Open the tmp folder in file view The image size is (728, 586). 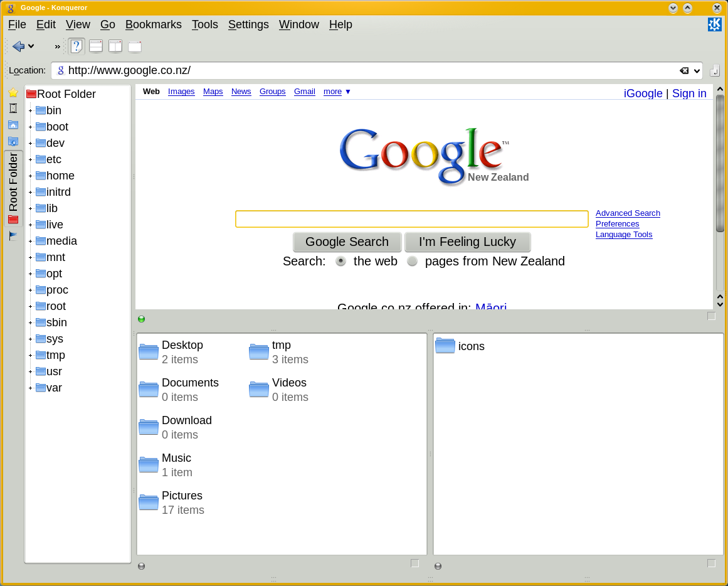[x=258, y=352]
